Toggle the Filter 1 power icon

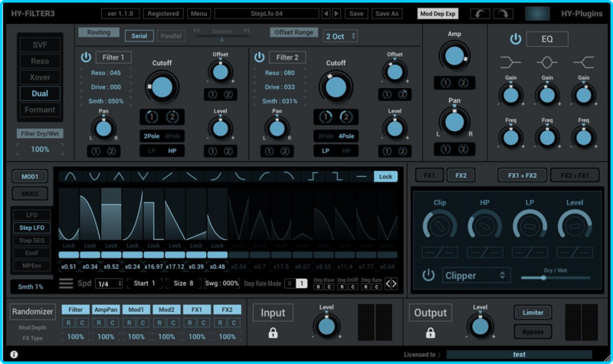86,57
